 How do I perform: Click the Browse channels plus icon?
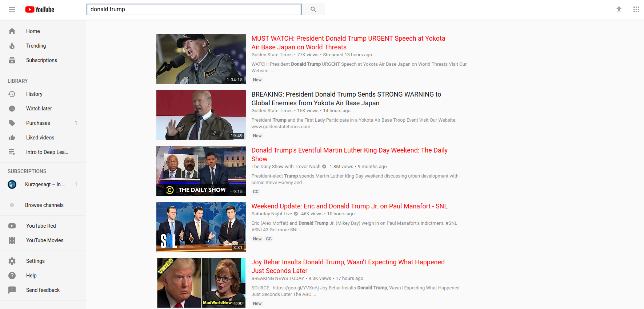pos(12,205)
